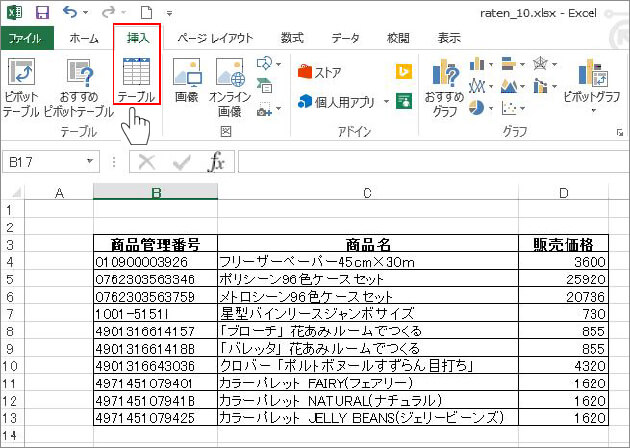Select column C header
This screenshot has height=448, width=630.
367,192
